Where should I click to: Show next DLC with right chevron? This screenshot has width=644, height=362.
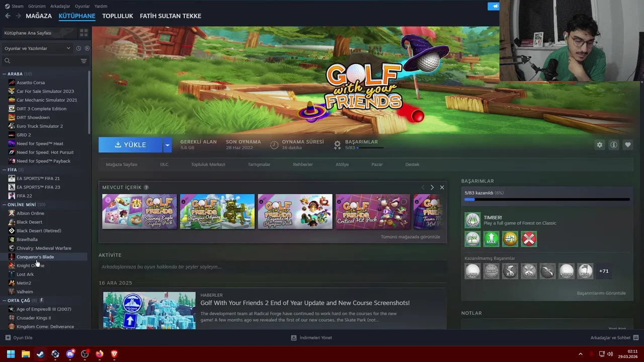[x=432, y=188]
